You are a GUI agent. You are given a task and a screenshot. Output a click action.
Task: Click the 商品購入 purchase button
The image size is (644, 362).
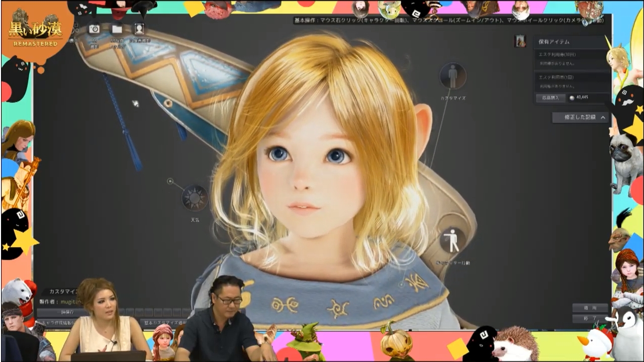[x=550, y=98]
